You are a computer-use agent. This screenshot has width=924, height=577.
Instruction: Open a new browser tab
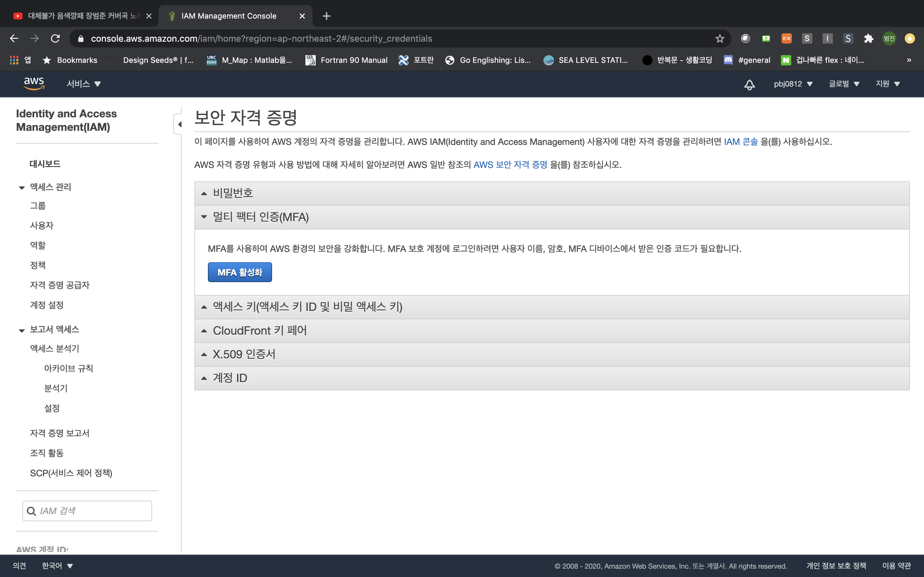coord(326,16)
